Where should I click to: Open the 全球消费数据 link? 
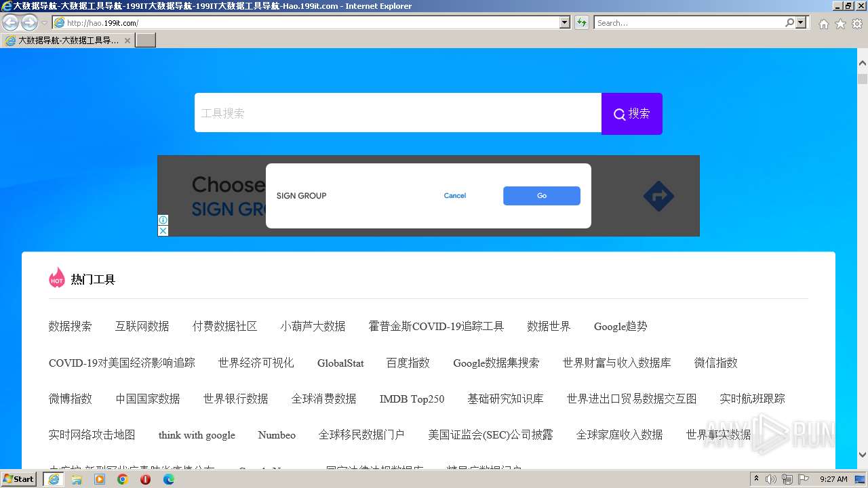pyautogui.click(x=324, y=399)
